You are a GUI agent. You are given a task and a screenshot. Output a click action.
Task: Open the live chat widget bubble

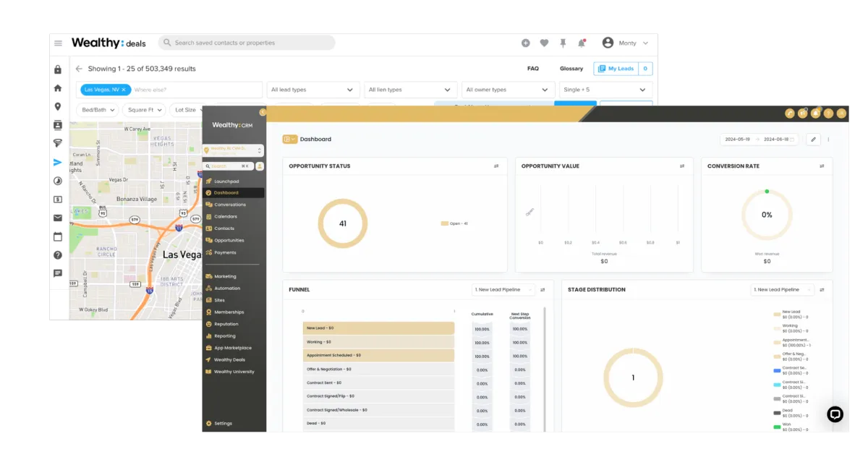tap(835, 414)
